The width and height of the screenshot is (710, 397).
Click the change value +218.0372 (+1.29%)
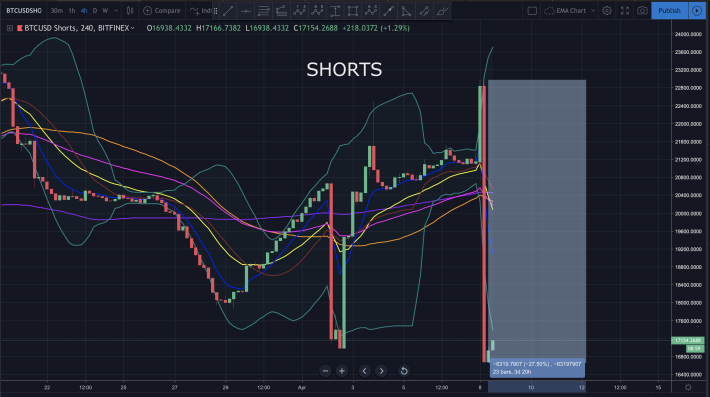click(376, 28)
